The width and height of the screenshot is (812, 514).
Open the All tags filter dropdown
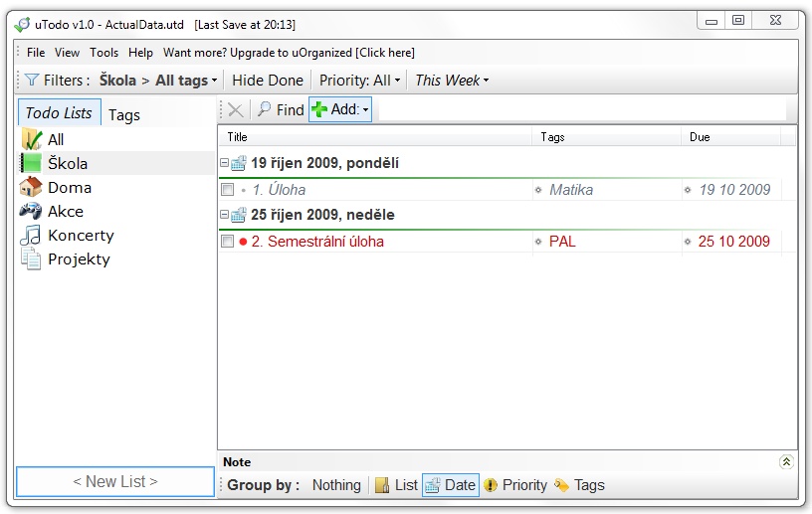186,81
